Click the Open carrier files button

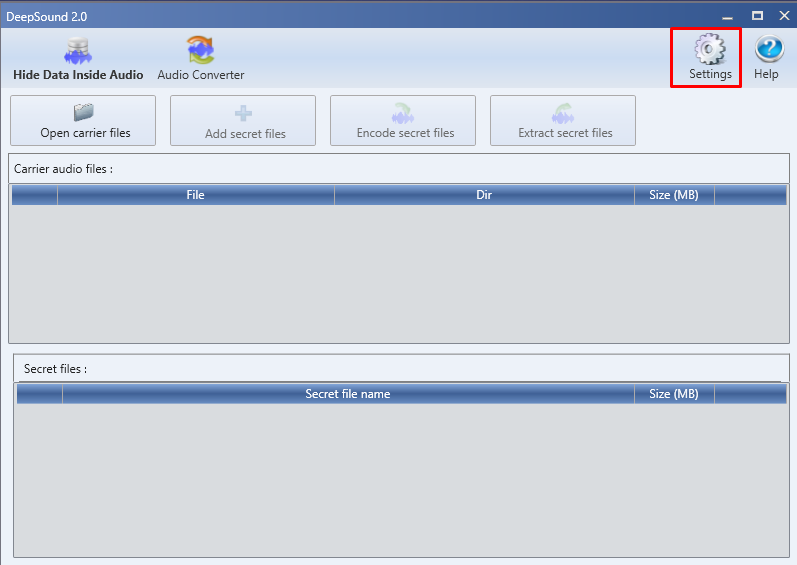[x=83, y=120]
